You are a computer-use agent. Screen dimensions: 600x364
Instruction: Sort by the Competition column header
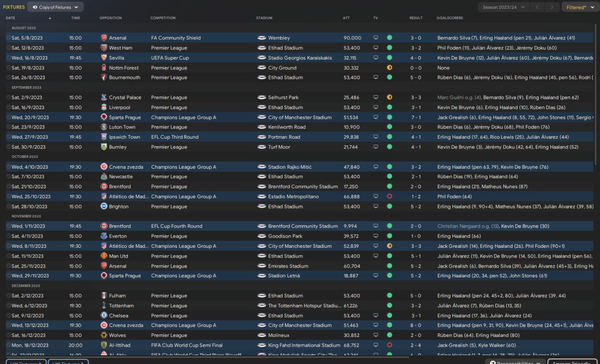pos(163,18)
